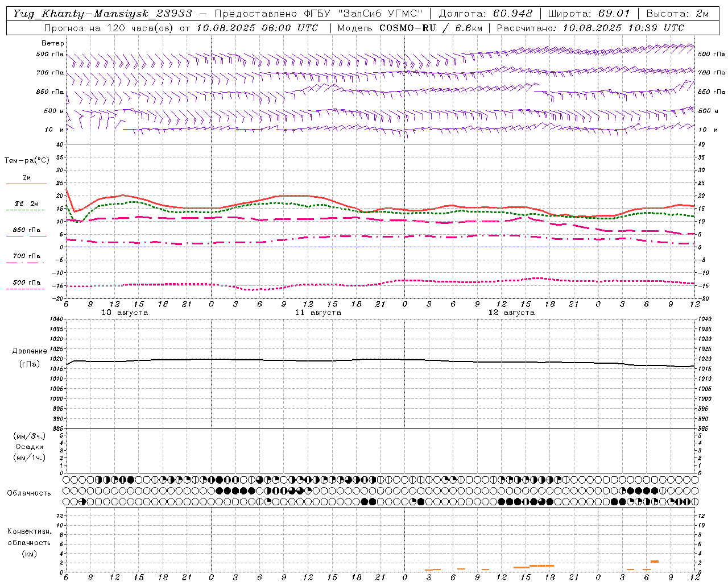Image resolution: width=728 pixels, height=582 pixels.
Task: Click the left 700 гПа wind level label
Action: (x=50, y=73)
